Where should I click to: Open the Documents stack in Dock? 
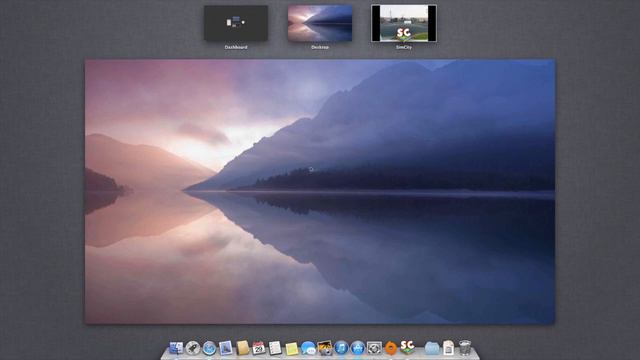click(x=449, y=348)
